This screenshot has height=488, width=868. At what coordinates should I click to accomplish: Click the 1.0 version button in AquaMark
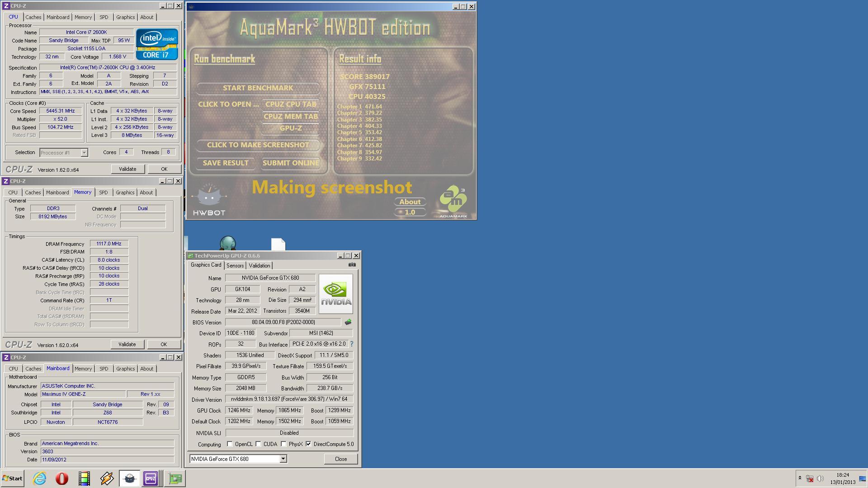[x=410, y=212]
